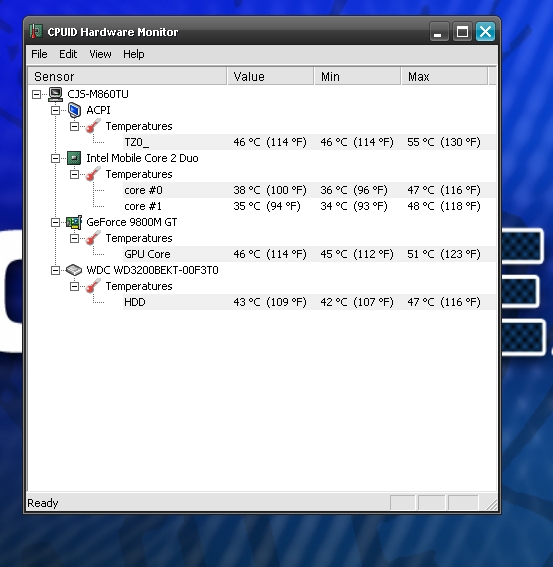Collapse the Intel Mobile Core 2 Duo node
The width and height of the screenshot is (553, 567).
55,158
